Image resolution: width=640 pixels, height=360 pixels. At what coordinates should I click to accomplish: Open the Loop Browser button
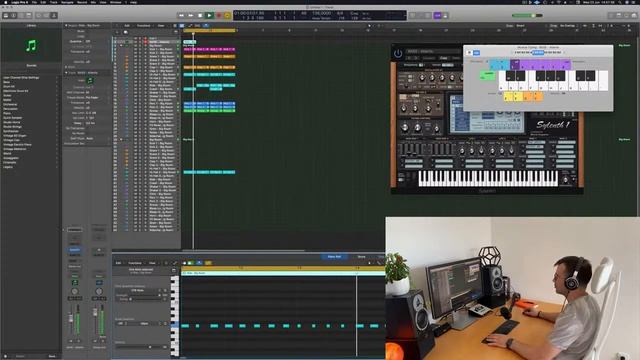(x=627, y=16)
